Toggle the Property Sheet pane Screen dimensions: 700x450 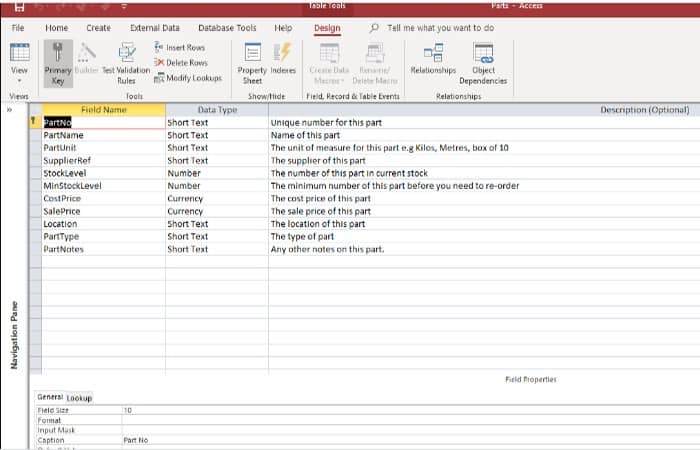252,63
